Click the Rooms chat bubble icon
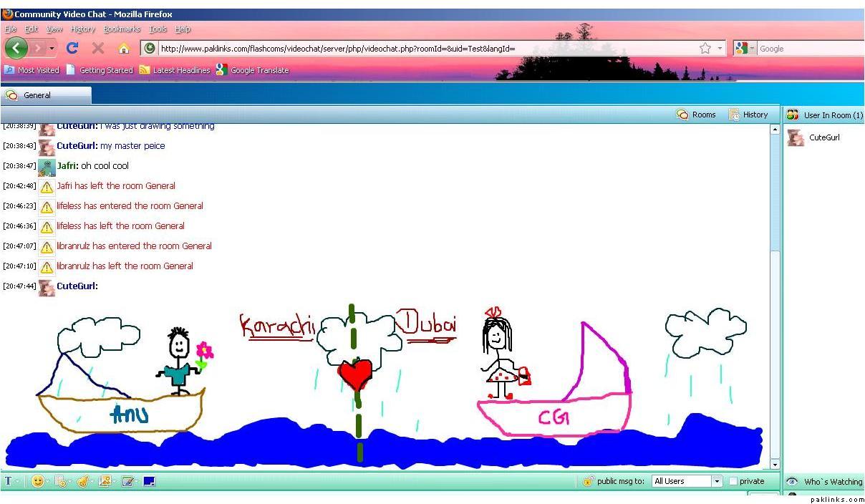Screen dimensions: 865x504 click(682, 115)
